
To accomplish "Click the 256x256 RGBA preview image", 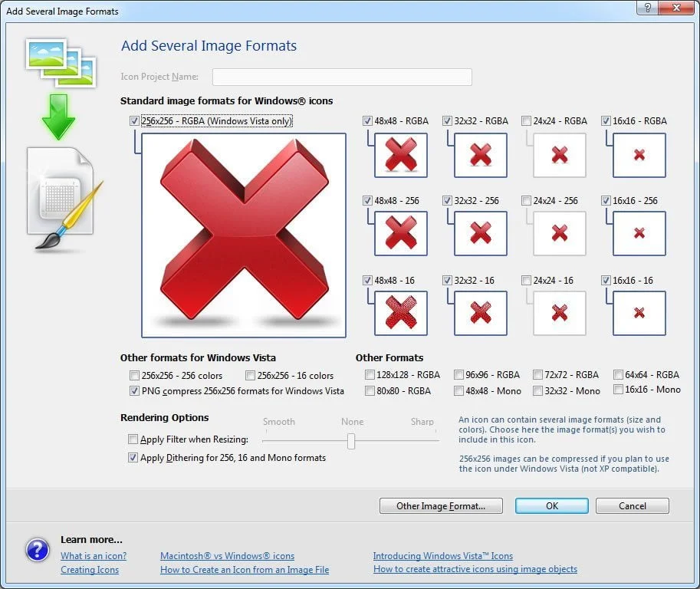I will [x=244, y=235].
